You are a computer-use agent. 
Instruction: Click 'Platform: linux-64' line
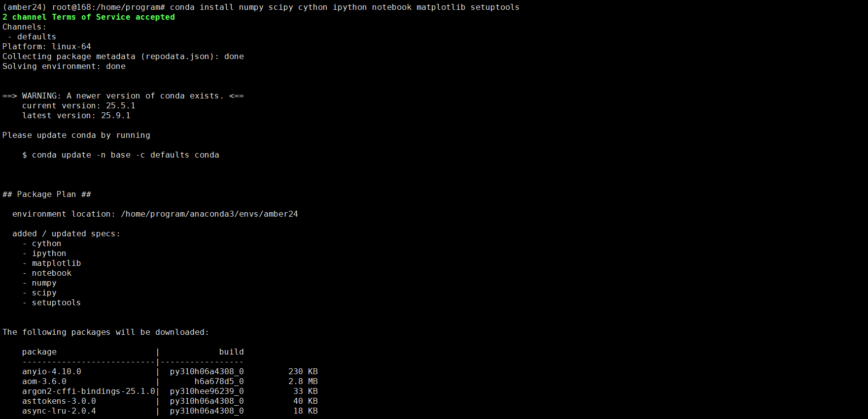pos(47,47)
